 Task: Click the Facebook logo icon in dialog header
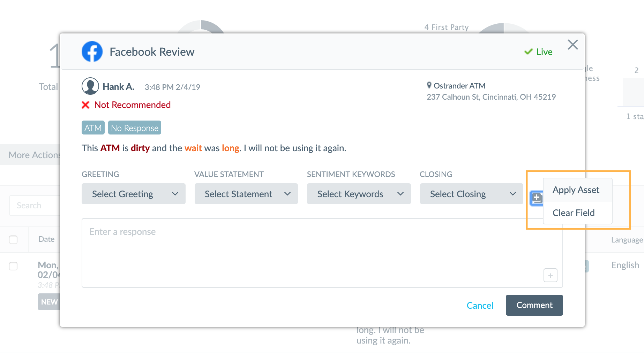pyautogui.click(x=92, y=52)
